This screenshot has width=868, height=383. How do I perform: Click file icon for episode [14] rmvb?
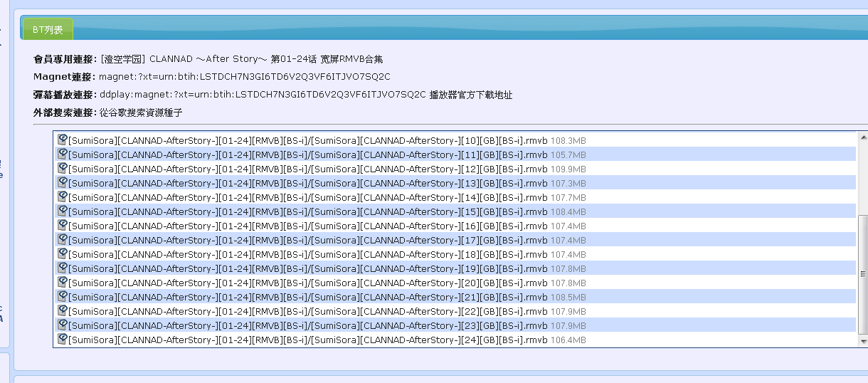click(62, 196)
